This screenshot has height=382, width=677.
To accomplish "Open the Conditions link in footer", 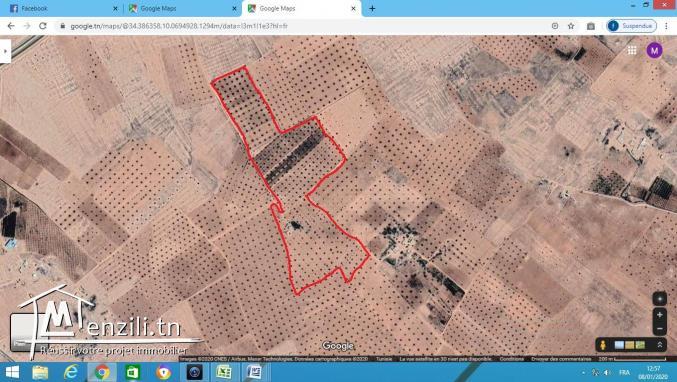I will point(512,359).
